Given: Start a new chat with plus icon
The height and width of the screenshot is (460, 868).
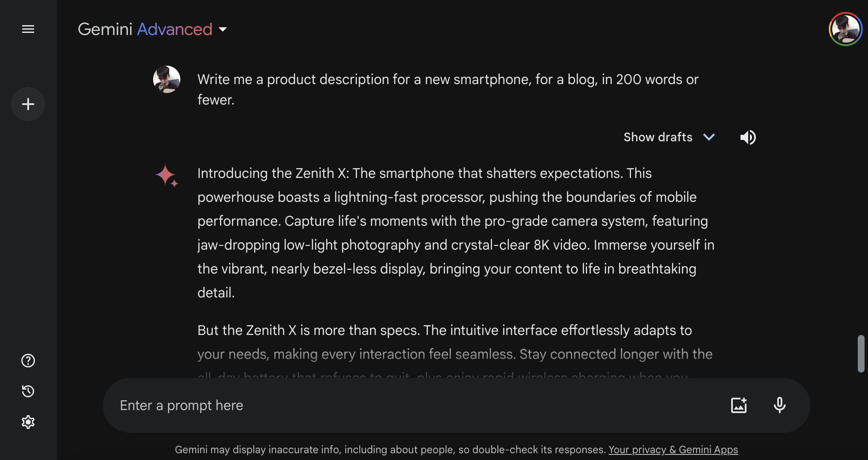Looking at the screenshot, I should click(x=28, y=104).
